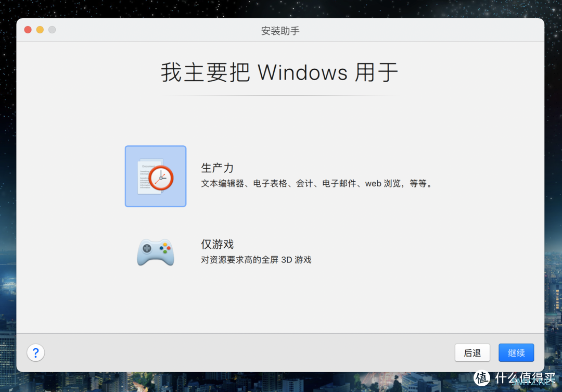Select the Productivity clock document icon

156,176
